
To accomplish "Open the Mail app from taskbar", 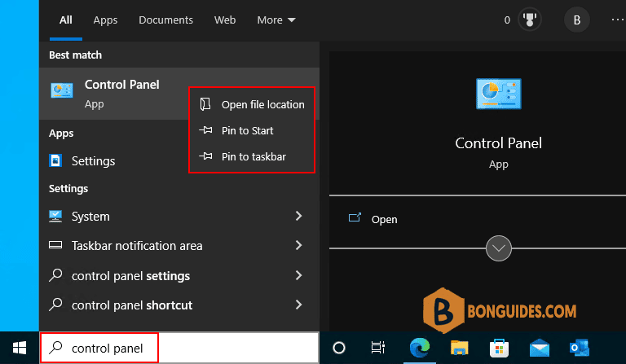I will (540, 349).
